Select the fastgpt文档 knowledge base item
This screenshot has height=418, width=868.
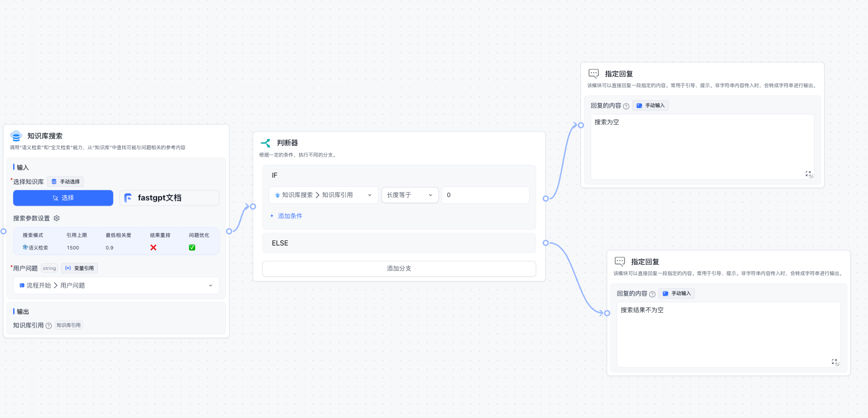(x=169, y=198)
